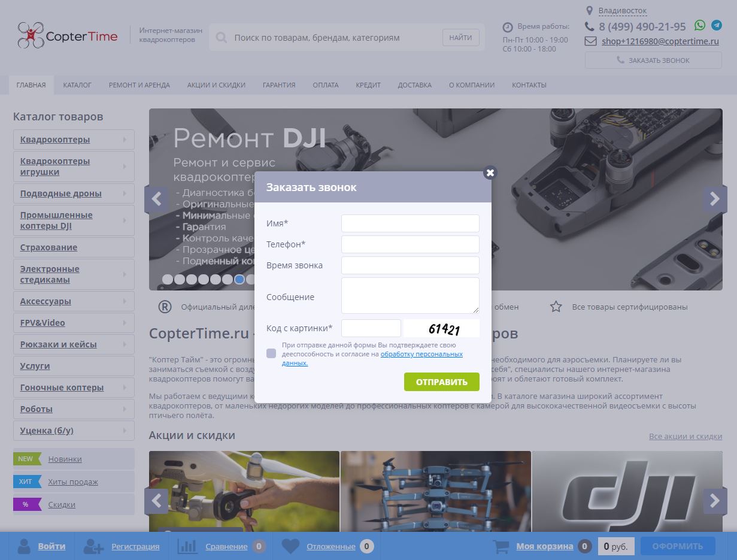Open the Контакты menu item
This screenshot has height=560, width=737.
click(529, 85)
